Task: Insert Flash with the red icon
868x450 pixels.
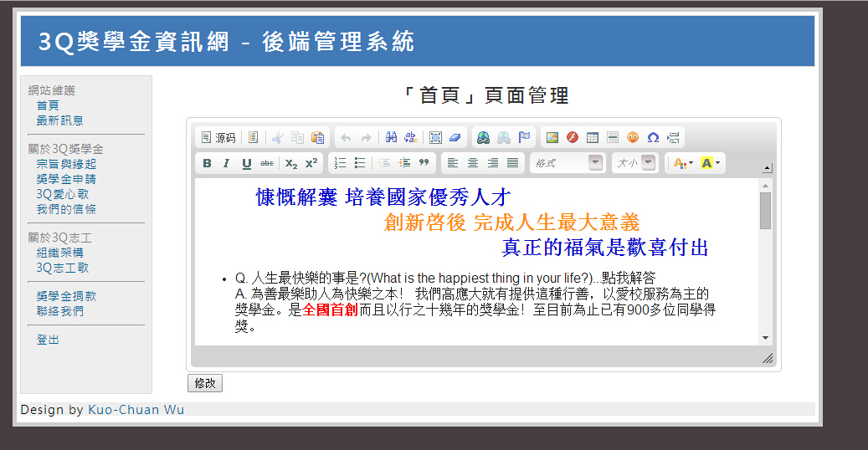Action: click(573, 137)
